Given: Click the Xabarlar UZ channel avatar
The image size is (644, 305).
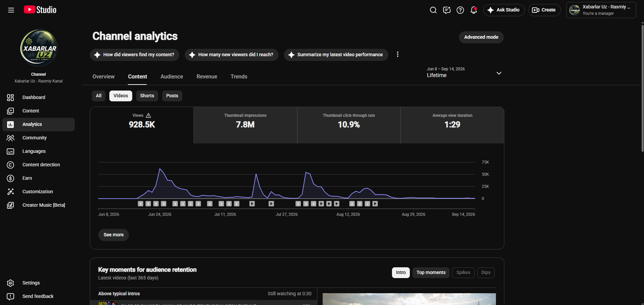Looking at the screenshot, I should point(39,48).
